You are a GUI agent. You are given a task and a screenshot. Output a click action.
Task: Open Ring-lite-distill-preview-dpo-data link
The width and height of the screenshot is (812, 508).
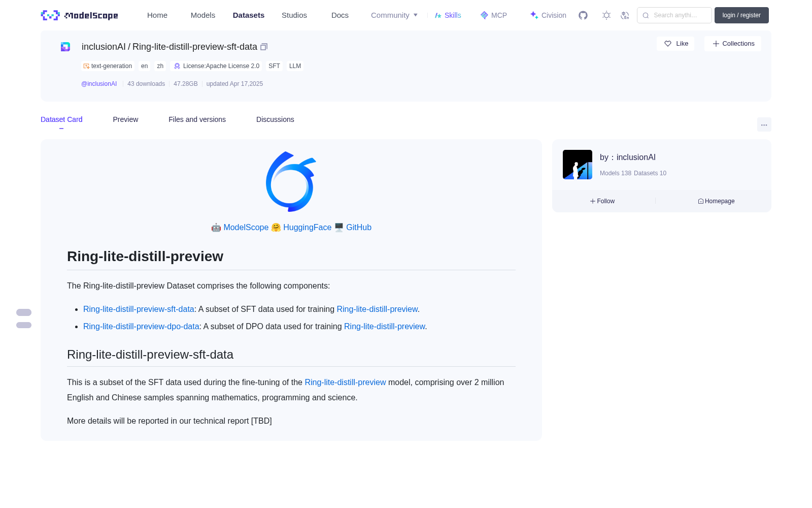pos(141,326)
